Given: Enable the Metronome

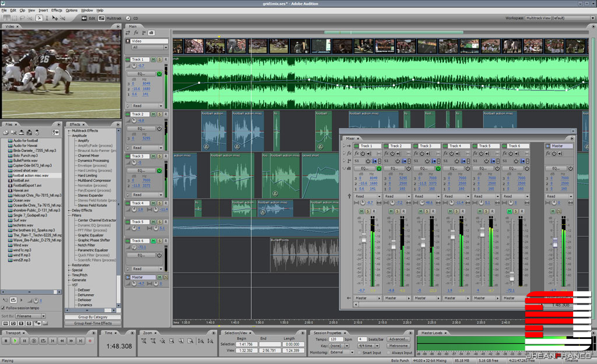Looking at the screenshot, I should pyautogui.click(x=398, y=346).
